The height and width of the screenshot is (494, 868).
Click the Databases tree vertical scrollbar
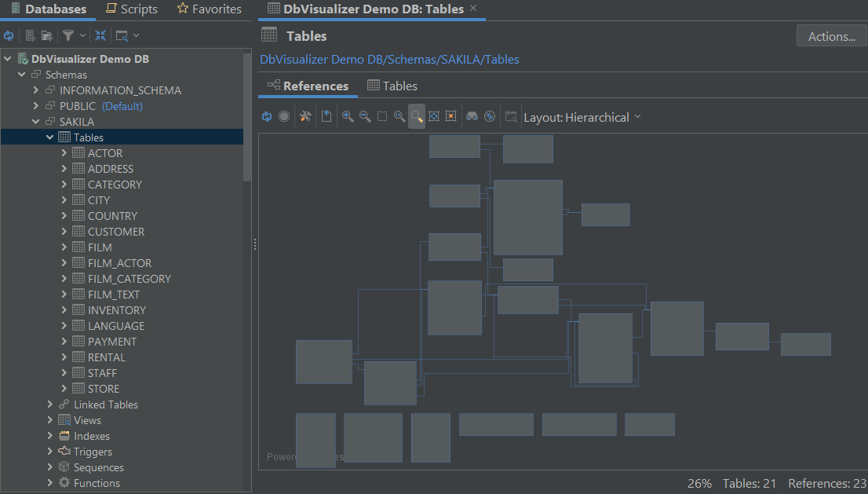pos(247,116)
